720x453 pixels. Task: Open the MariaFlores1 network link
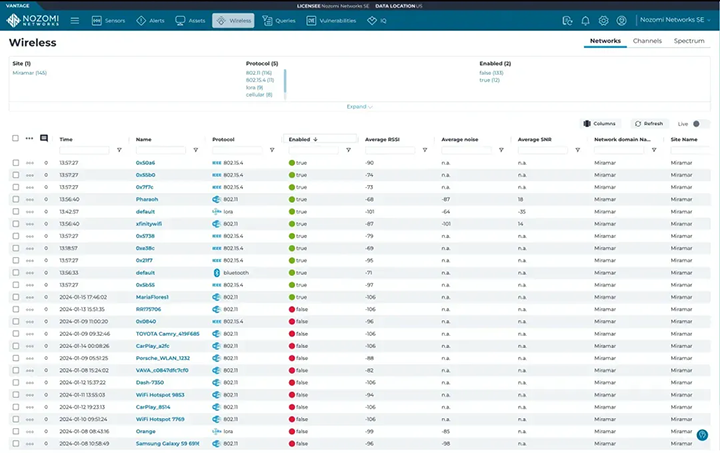tap(152, 297)
